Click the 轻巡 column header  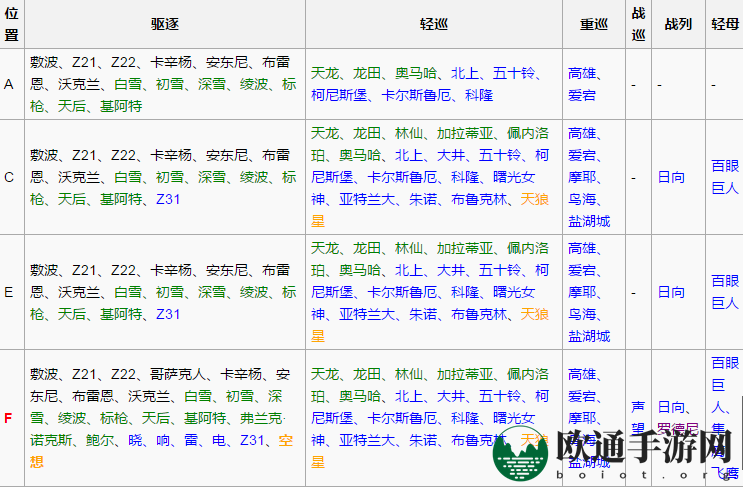point(434,24)
